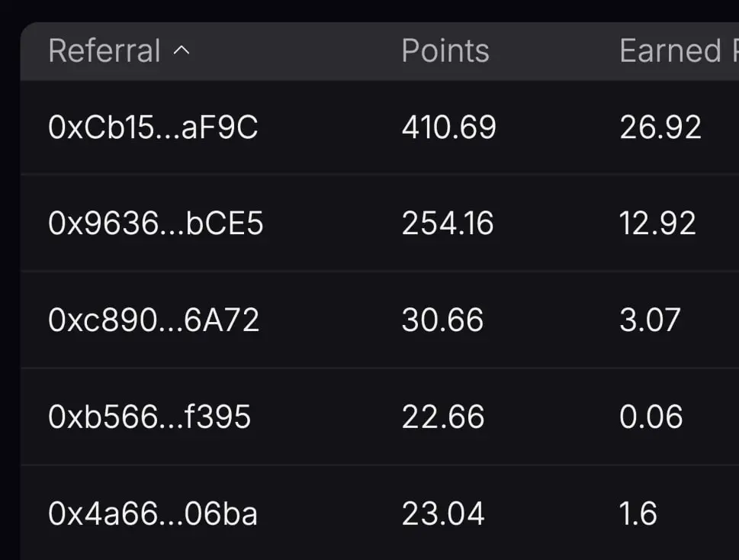Click the 254.16 points value
739x560 pixels.
[447, 224]
